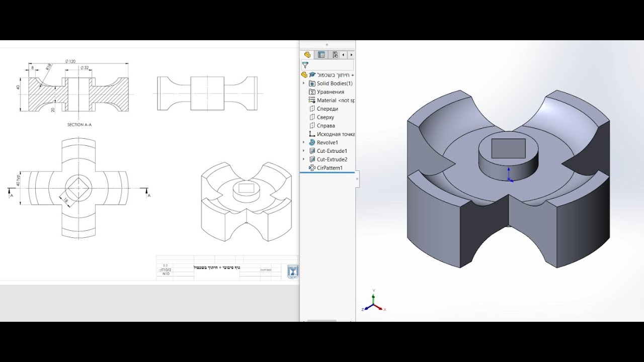Expand the Cut-Extrude2 feature

point(303,159)
